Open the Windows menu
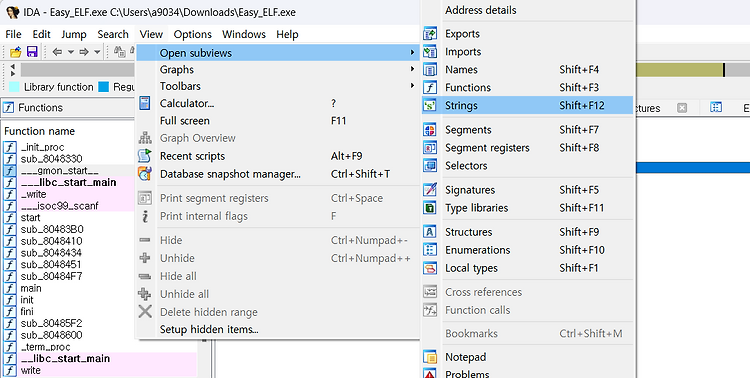Screen dimensions: 750x378 click(x=244, y=34)
